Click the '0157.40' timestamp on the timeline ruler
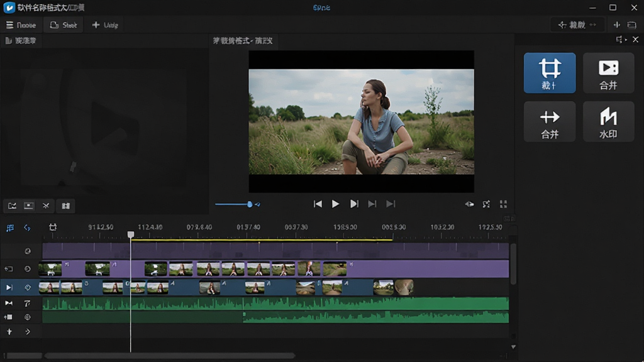Image resolution: width=644 pixels, height=362 pixels. [248, 227]
